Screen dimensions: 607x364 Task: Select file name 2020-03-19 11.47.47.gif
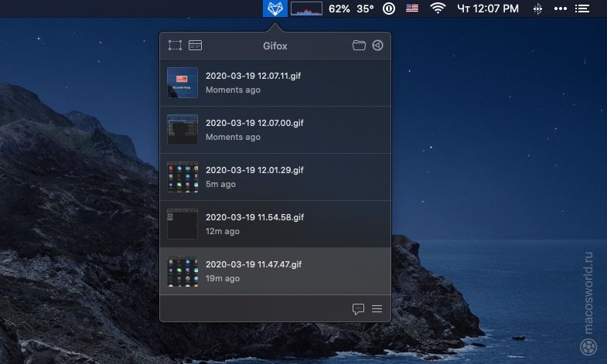coord(254,264)
